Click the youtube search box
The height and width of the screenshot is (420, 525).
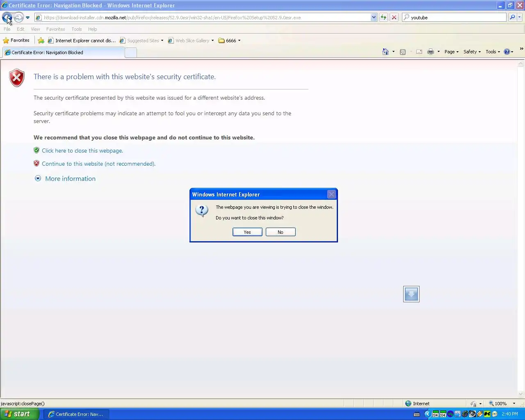(x=454, y=18)
